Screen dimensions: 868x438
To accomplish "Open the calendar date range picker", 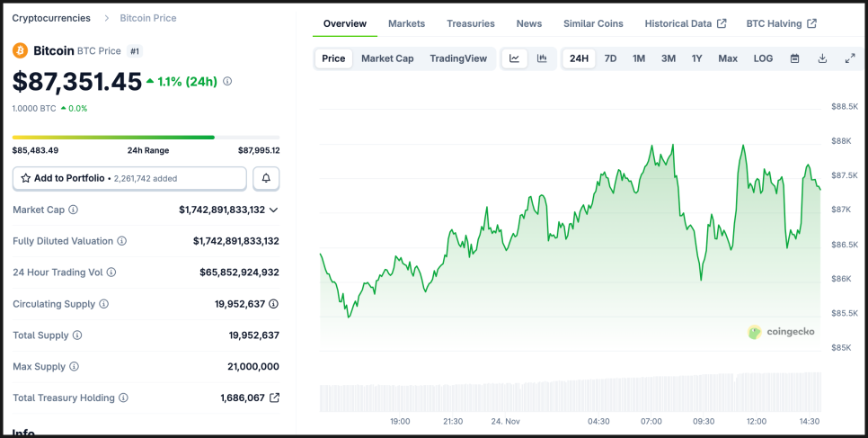I will (x=794, y=58).
